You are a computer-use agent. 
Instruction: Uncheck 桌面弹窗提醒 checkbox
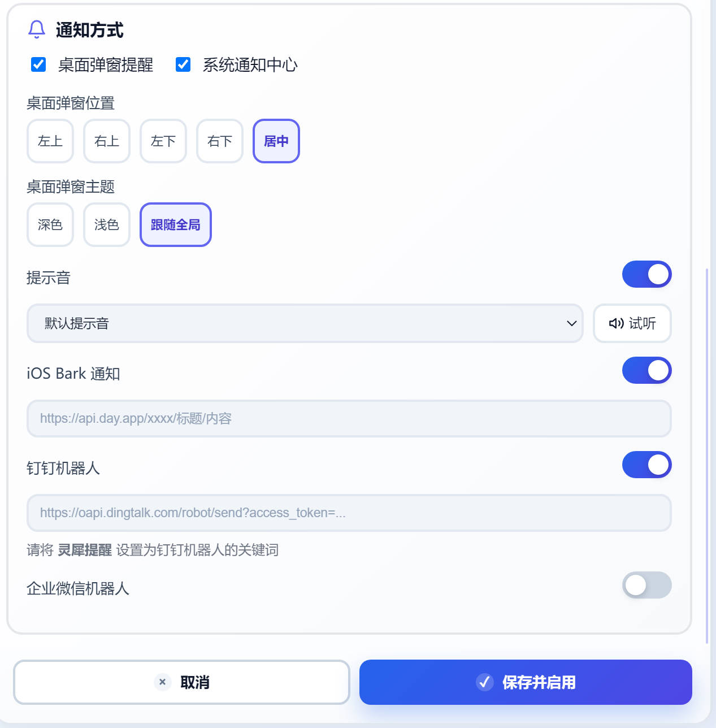[x=38, y=64]
